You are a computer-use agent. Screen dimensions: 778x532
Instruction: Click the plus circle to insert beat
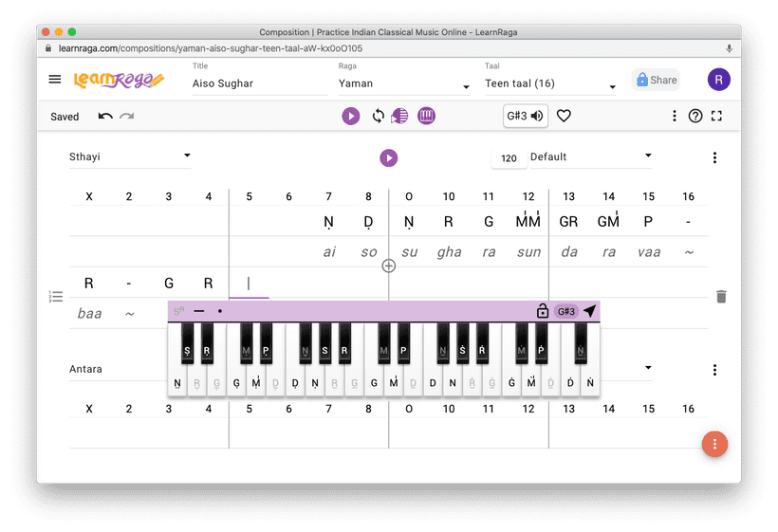pos(388,266)
